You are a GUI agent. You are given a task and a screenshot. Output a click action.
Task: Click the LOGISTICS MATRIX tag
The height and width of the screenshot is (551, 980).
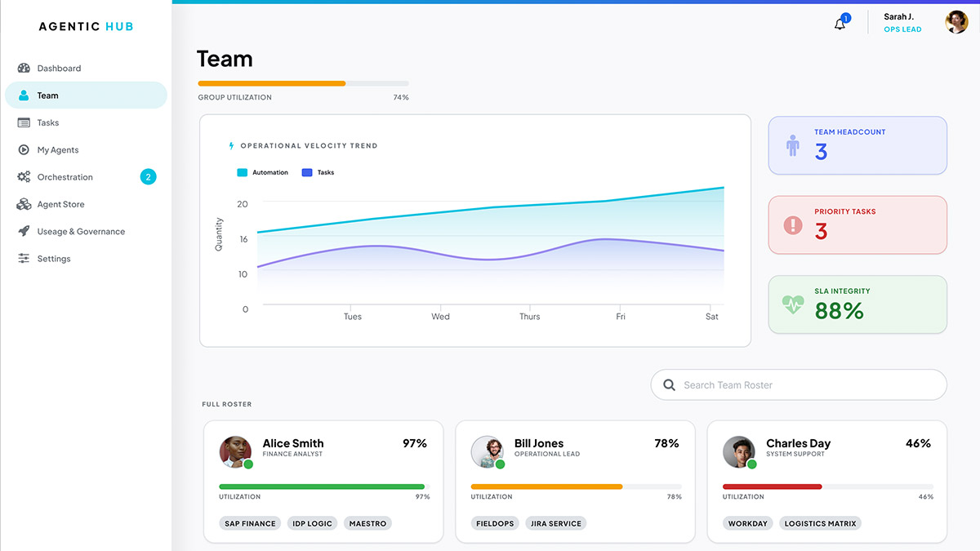(x=820, y=523)
